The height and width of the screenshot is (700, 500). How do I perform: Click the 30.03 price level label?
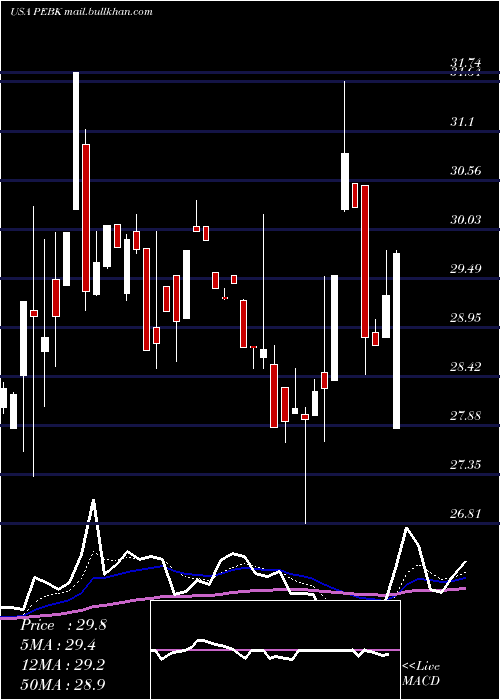click(x=466, y=220)
